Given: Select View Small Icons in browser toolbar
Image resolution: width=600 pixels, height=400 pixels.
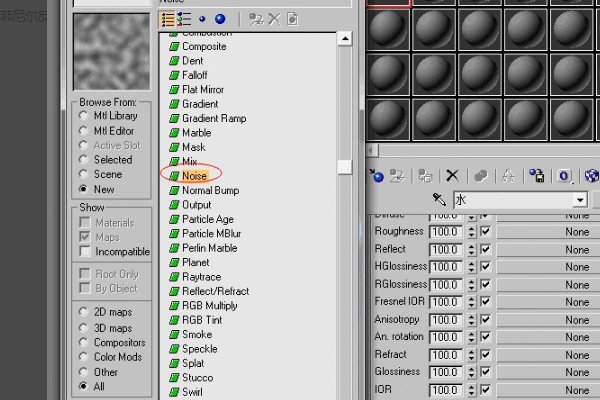Looking at the screenshot, I should [202, 19].
